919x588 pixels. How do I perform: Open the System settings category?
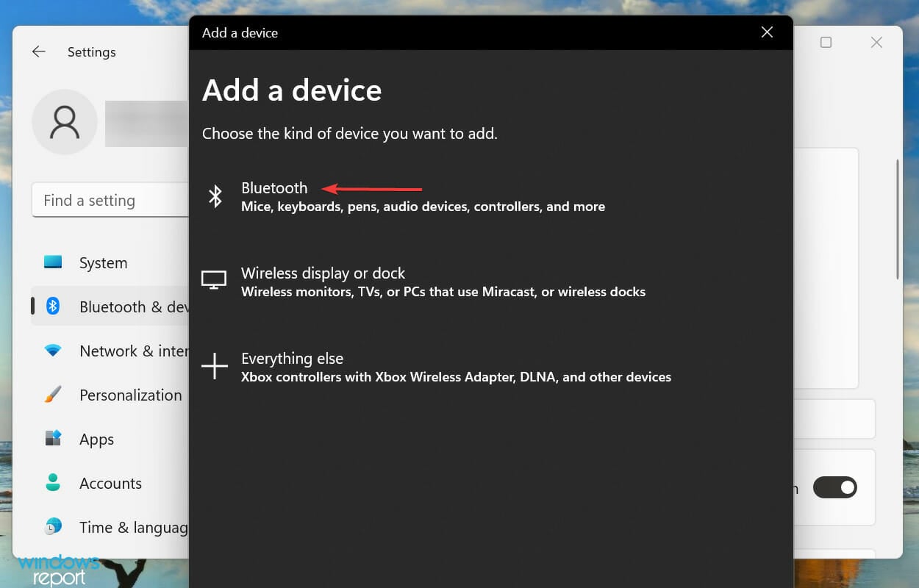103,263
